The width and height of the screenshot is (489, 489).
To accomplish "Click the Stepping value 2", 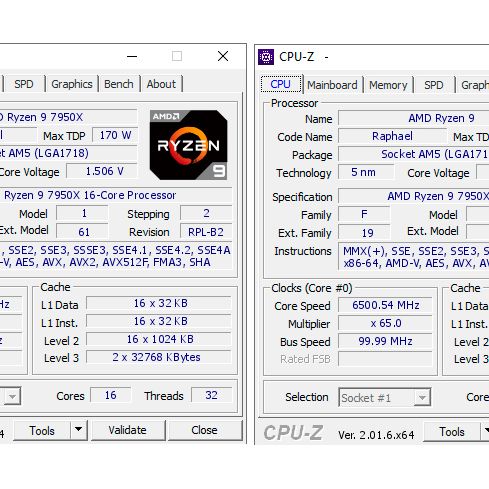I will (x=206, y=213).
